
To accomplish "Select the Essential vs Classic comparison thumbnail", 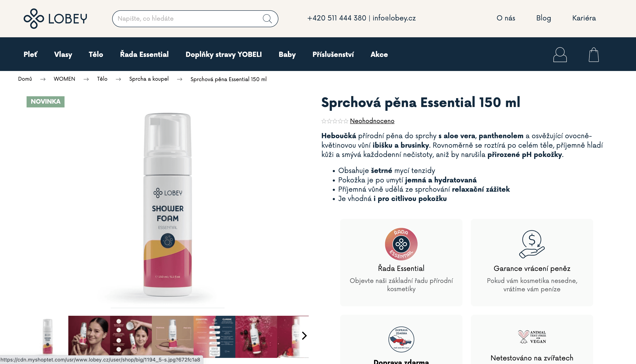I will 214,336.
